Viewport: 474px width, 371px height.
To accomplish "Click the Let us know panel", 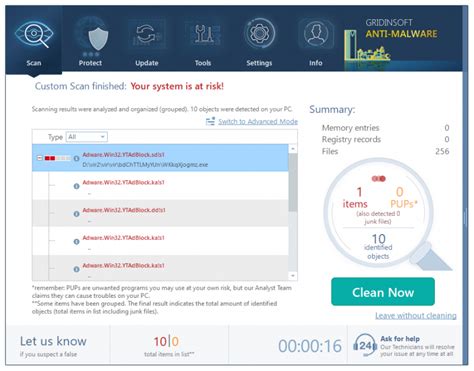I will tap(58, 345).
